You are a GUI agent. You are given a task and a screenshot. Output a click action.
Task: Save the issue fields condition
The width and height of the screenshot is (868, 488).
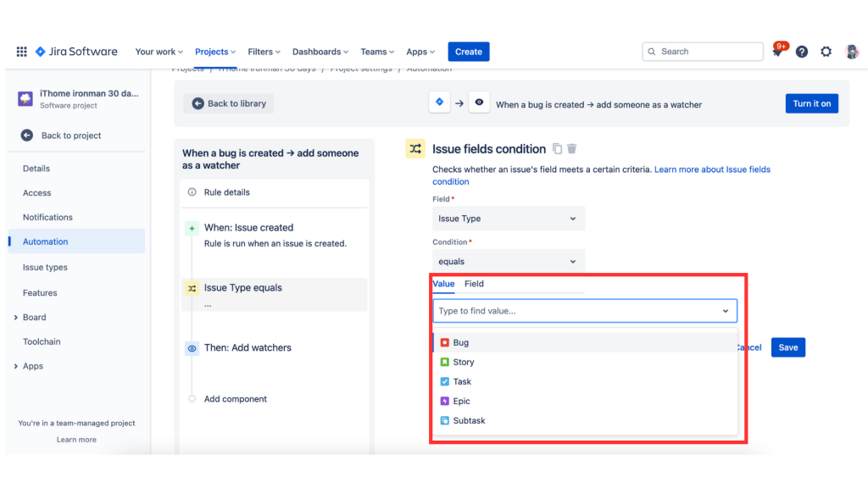(788, 347)
